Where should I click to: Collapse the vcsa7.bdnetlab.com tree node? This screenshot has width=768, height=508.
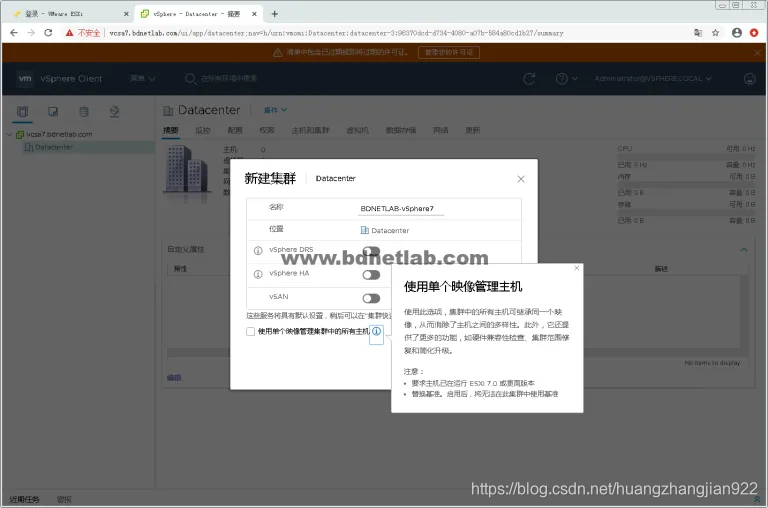(x=9, y=134)
